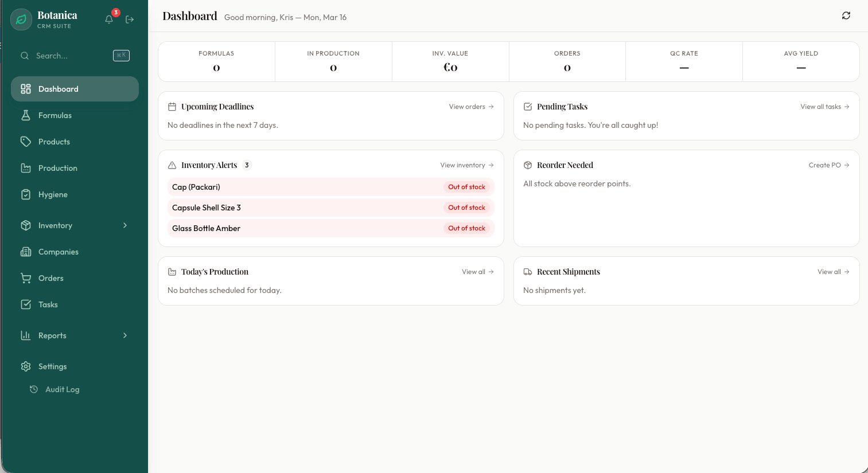
Task: Select the Tasks checkmark icon
Action: (26, 304)
